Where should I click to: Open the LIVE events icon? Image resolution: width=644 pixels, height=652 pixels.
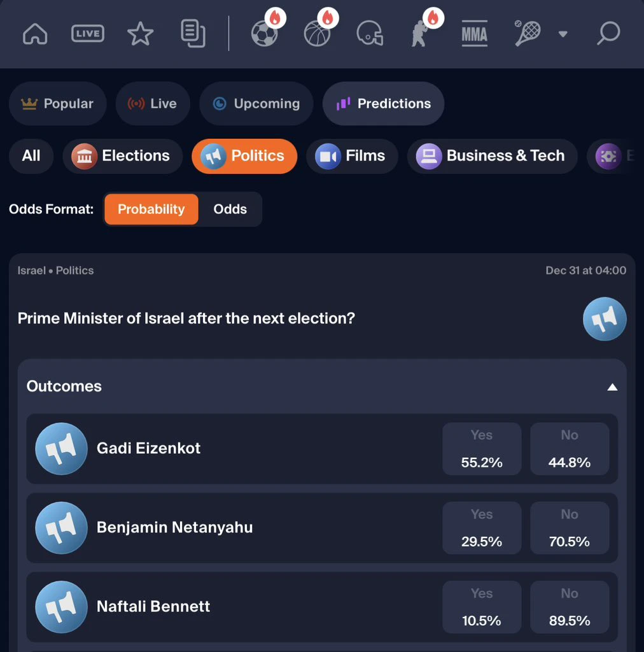(x=88, y=34)
